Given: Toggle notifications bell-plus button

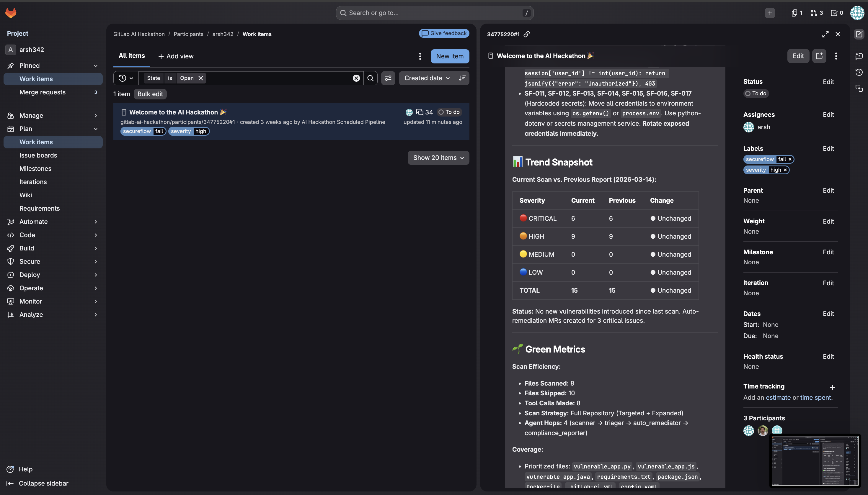Looking at the screenshot, I should click(819, 56).
